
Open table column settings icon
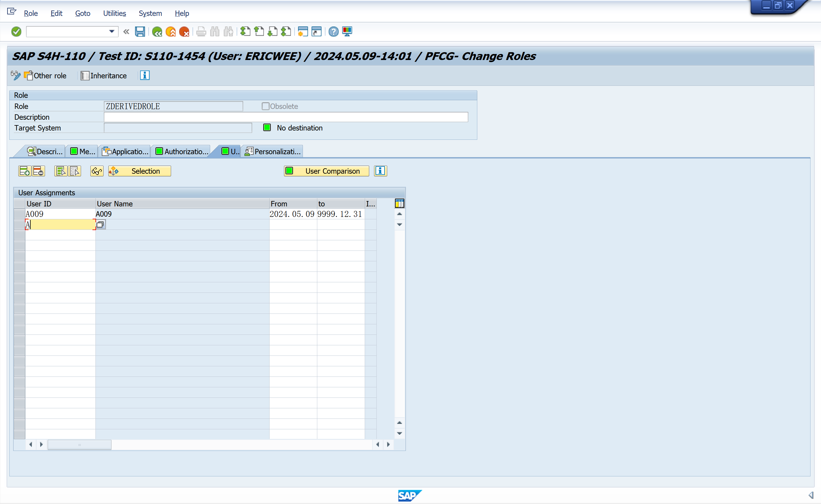399,203
